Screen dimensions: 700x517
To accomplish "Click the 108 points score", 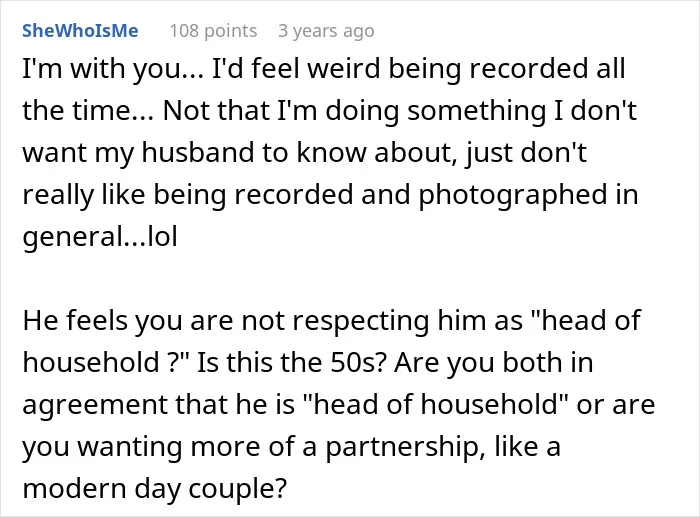I will click(x=213, y=31).
